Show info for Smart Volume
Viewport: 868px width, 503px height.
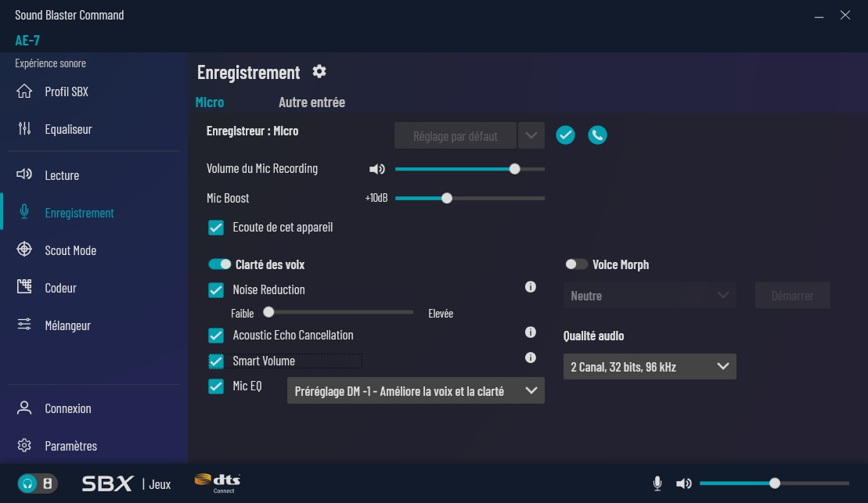pyautogui.click(x=531, y=357)
